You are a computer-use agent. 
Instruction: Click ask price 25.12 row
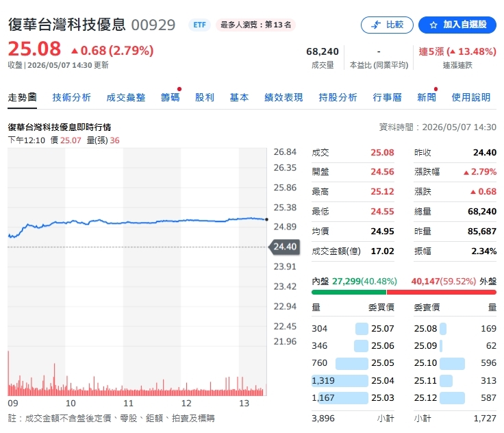(455, 398)
